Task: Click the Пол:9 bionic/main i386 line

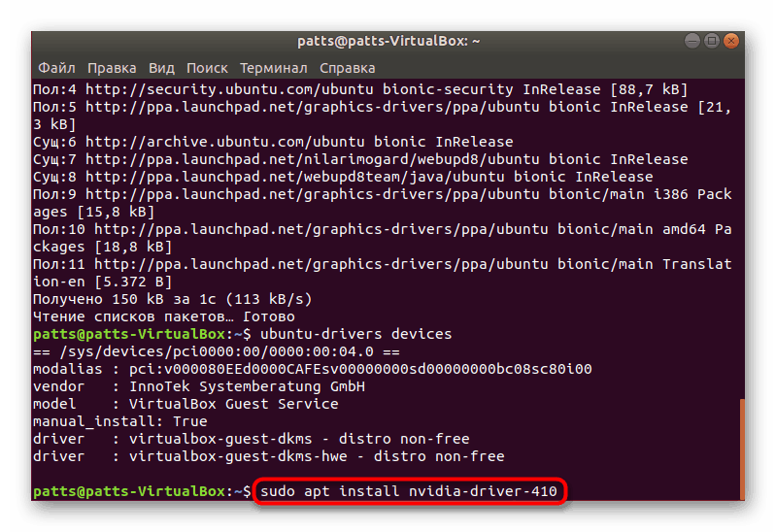Action: [x=382, y=194]
